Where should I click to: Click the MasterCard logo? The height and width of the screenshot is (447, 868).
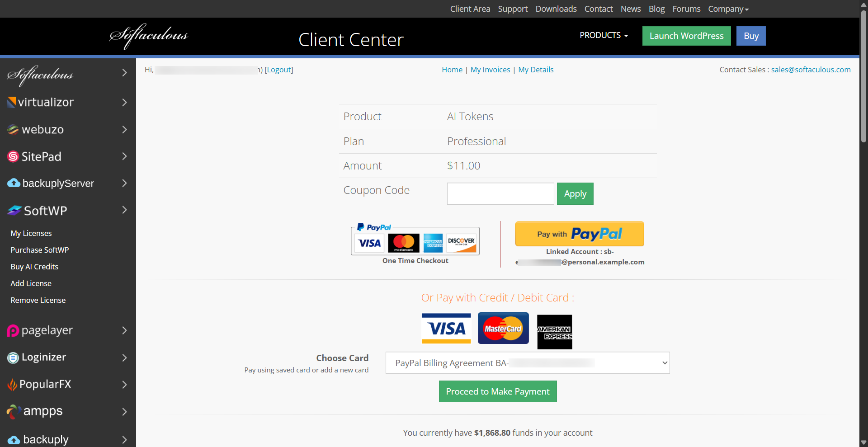click(x=503, y=328)
